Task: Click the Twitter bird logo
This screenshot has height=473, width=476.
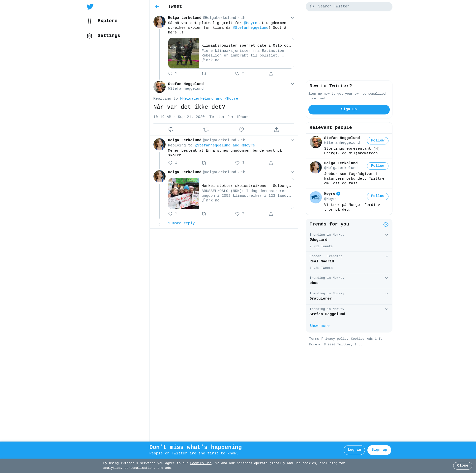Action: (x=90, y=7)
